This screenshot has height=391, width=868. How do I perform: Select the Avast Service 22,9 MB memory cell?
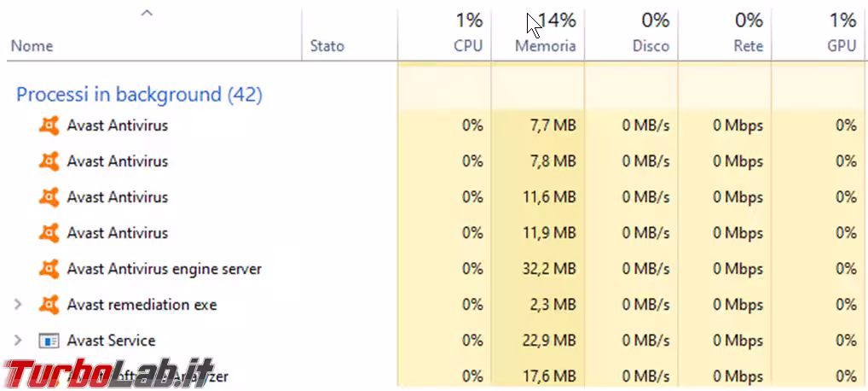click(553, 341)
